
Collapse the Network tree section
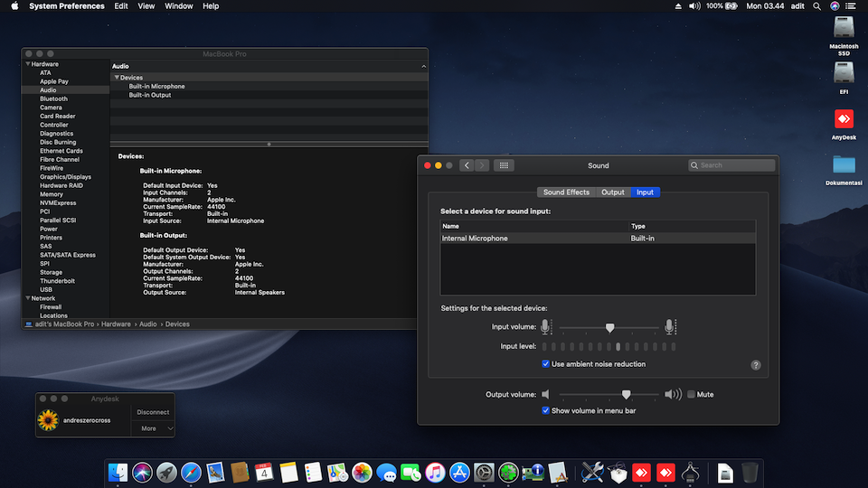coord(28,298)
